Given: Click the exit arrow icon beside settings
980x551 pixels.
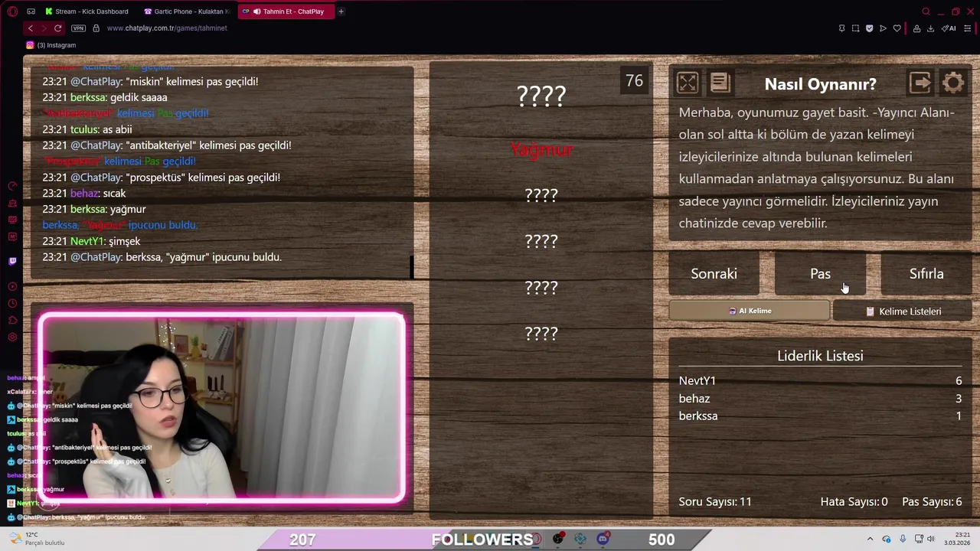Looking at the screenshot, I should coord(920,83).
